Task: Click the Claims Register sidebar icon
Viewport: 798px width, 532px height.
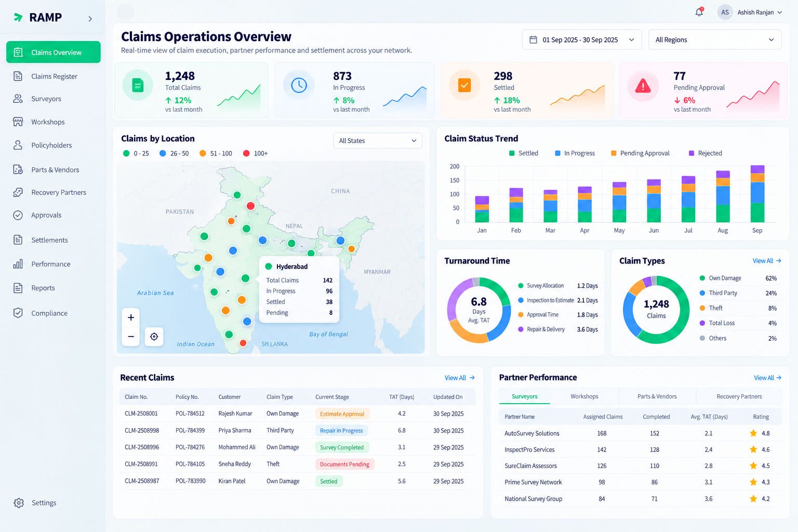Action: (18, 76)
